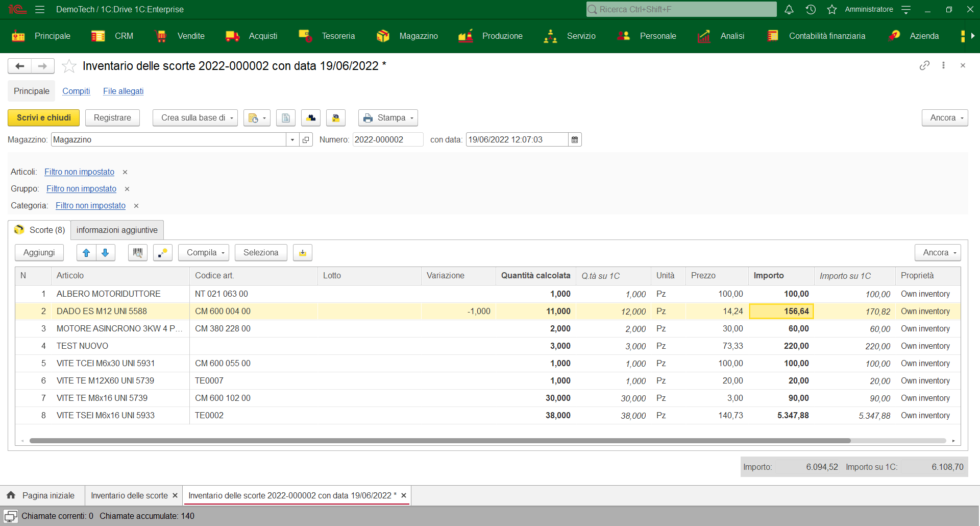Image resolution: width=980 pixels, height=526 pixels.
Task: Go forward with the right arrow button
Action: (42, 66)
